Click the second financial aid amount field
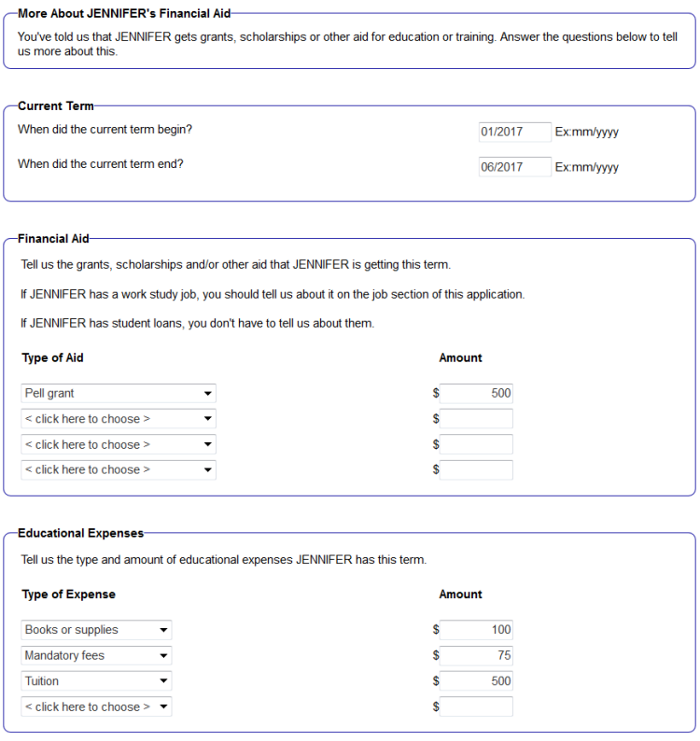Viewport: 700px width, 741px height. (476, 419)
